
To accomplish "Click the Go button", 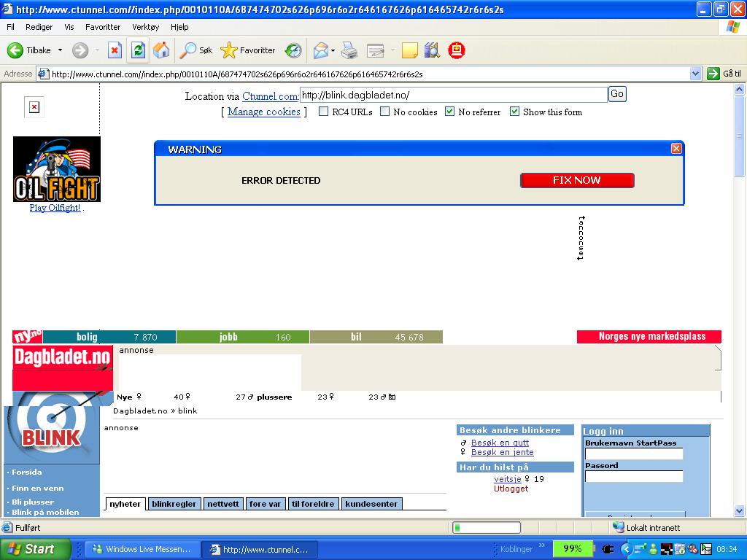I will pos(617,94).
